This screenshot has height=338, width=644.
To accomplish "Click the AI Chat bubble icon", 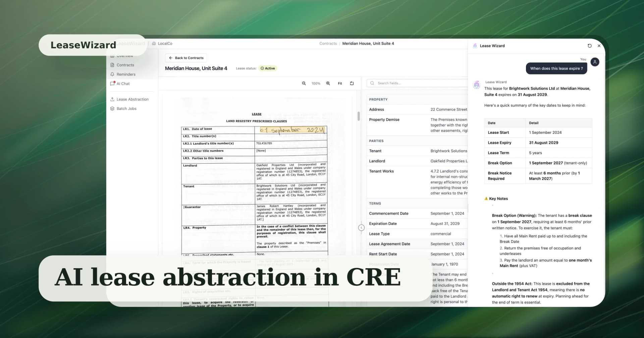I will (112, 83).
